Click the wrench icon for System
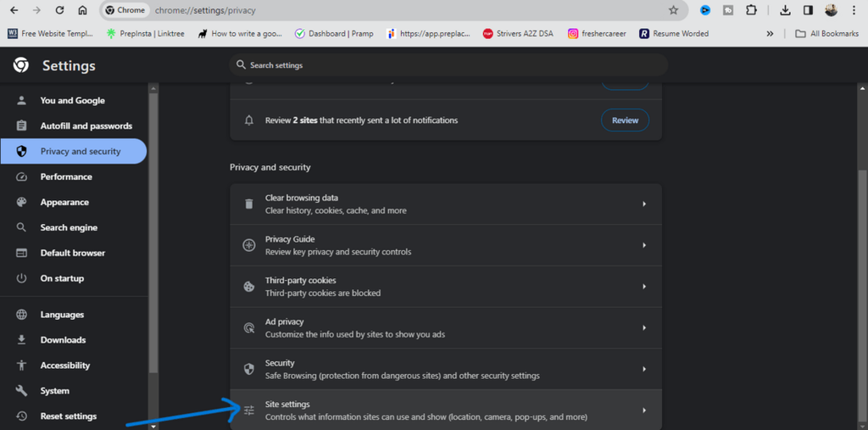The image size is (868, 430). [21, 391]
